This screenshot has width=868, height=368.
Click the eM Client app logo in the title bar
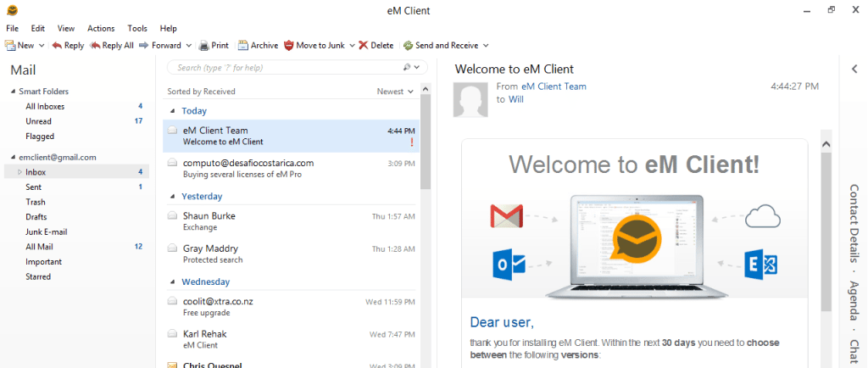[x=12, y=10]
